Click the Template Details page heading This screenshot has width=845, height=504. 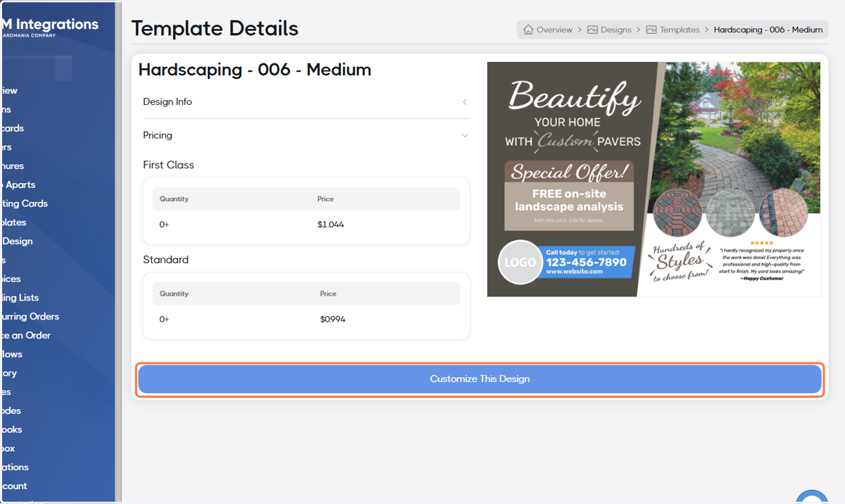click(215, 28)
